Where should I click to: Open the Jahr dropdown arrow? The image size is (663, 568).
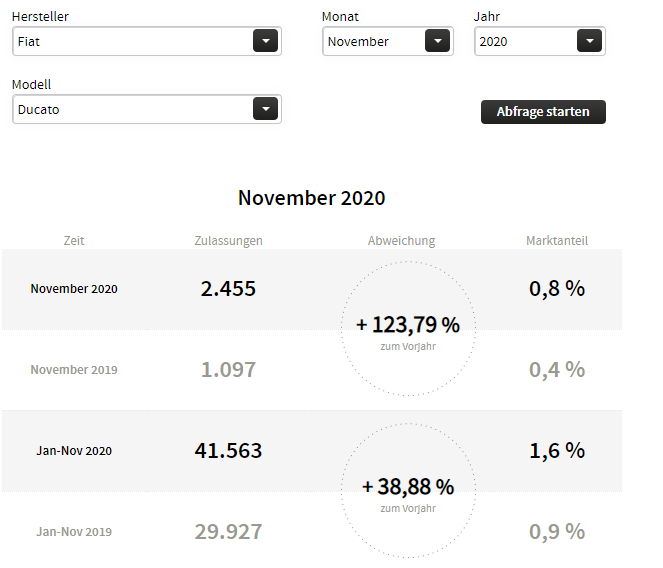589,41
